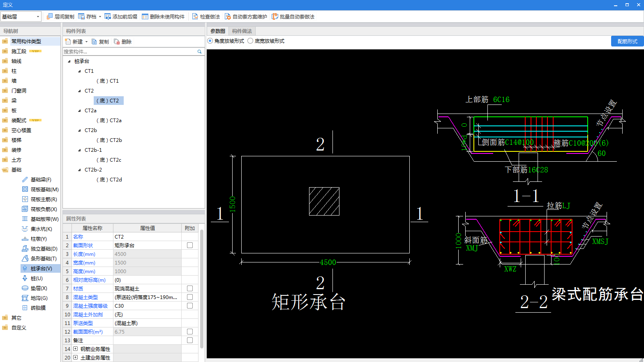Collapse the CT2b-1 tree node

80,150
